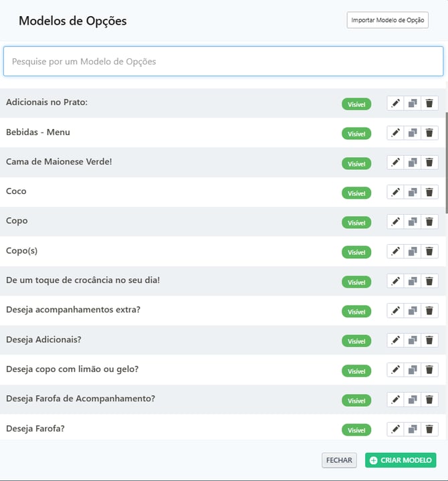Image resolution: width=448 pixels, height=481 pixels.
Task: Toggle Visível status of Coco model
Action: [x=356, y=193]
